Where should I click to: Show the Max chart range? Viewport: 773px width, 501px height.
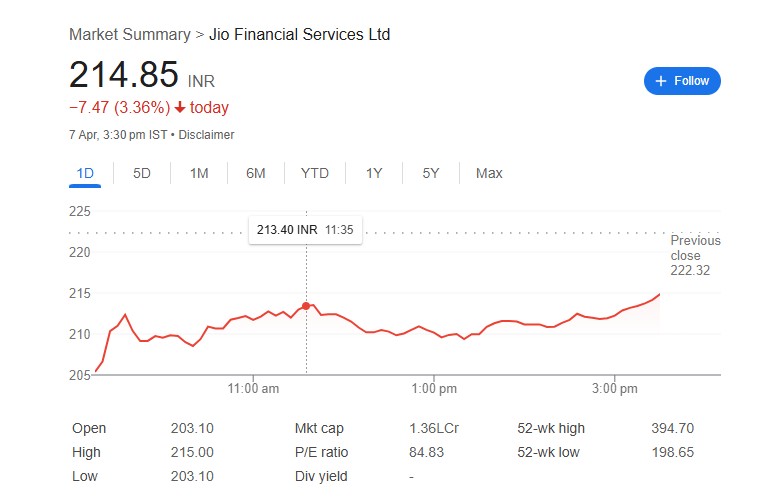click(489, 173)
